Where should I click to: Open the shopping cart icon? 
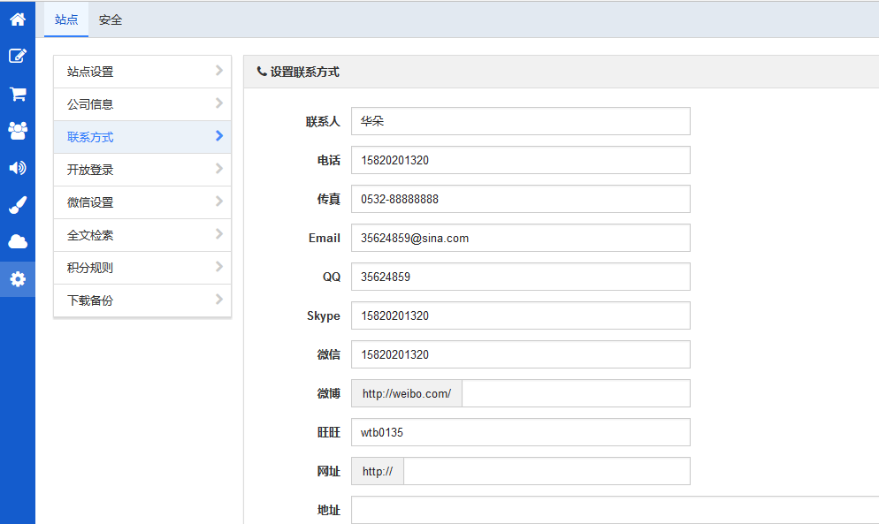click(17, 94)
